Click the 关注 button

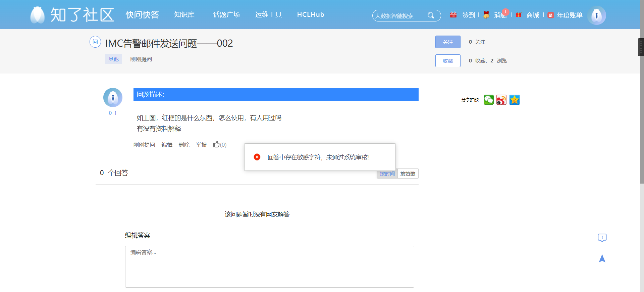pos(448,42)
